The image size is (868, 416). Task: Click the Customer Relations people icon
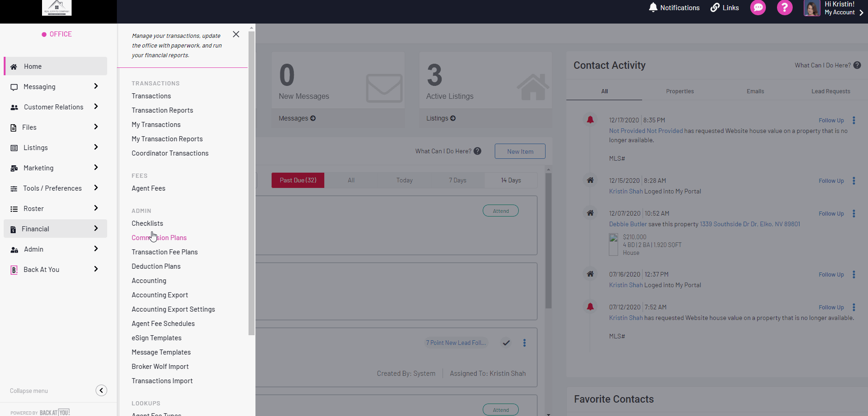coord(14,107)
